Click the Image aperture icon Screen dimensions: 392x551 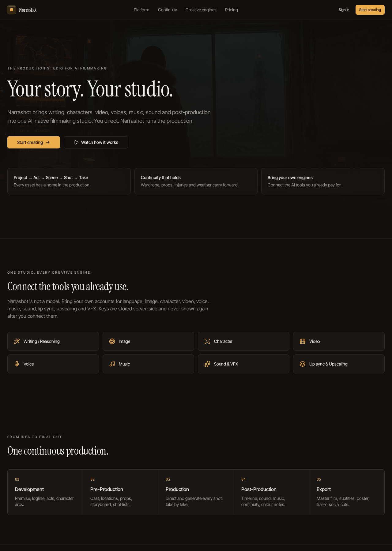pos(112,341)
